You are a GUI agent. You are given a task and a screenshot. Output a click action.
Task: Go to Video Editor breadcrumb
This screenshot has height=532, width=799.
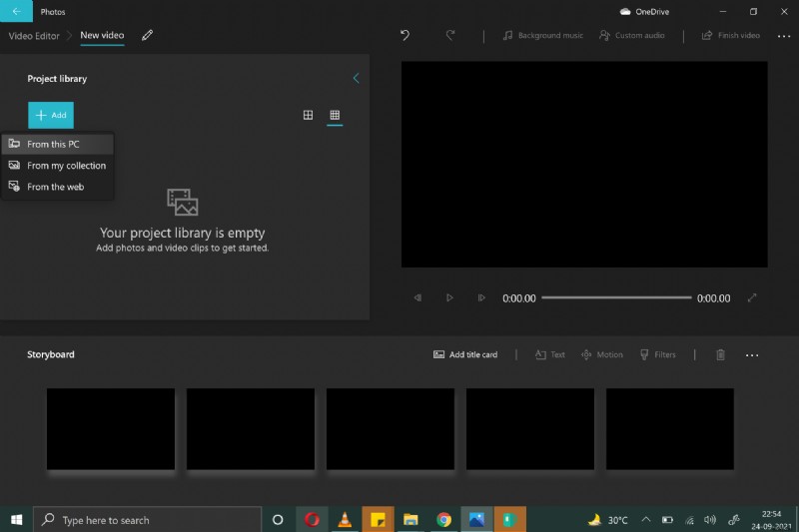coord(34,36)
